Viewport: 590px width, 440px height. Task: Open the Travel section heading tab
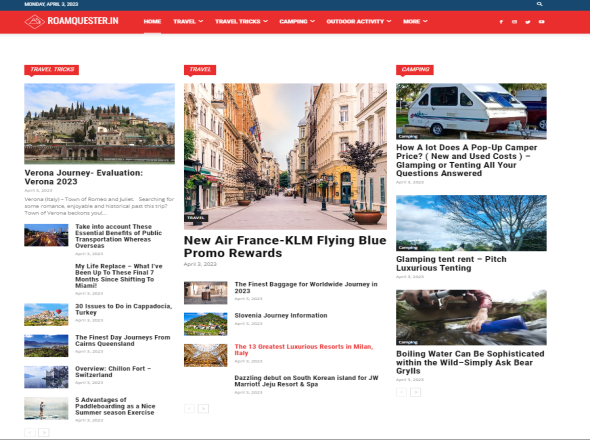tap(200, 70)
